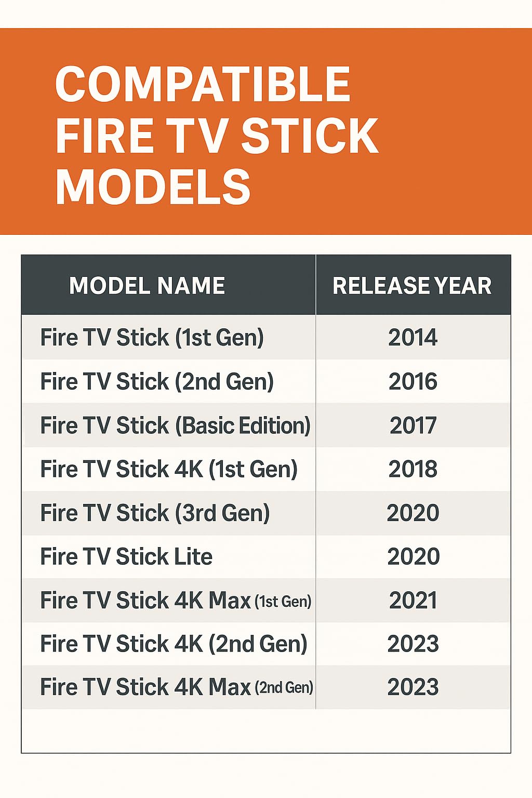The width and height of the screenshot is (532, 798).
Task: Select the Fire TV Stick 4K (1st Gen) name
Action: point(169,469)
